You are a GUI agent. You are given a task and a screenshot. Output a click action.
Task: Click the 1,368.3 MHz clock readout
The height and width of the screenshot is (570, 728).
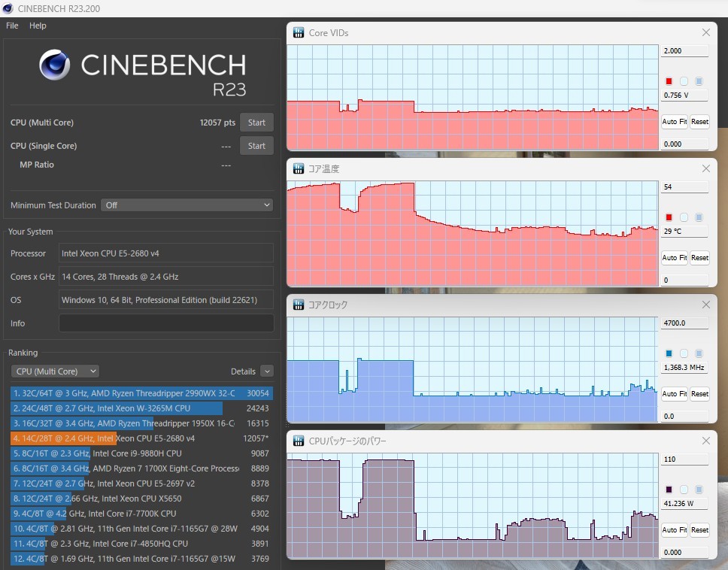(684, 367)
